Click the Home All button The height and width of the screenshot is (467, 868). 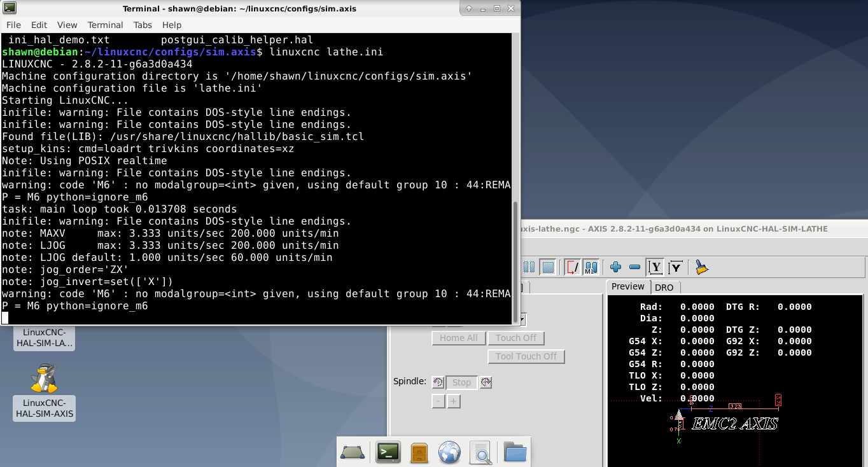click(x=458, y=338)
